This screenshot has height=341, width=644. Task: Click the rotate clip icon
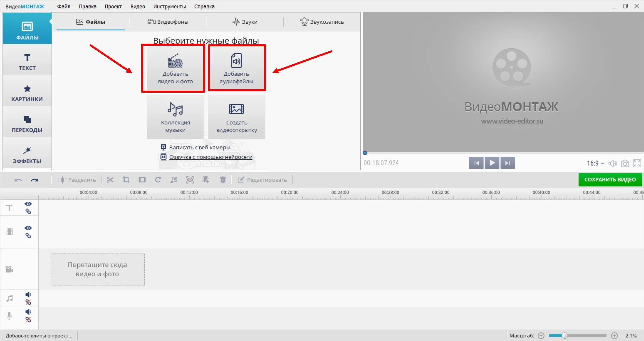(x=158, y=180)
